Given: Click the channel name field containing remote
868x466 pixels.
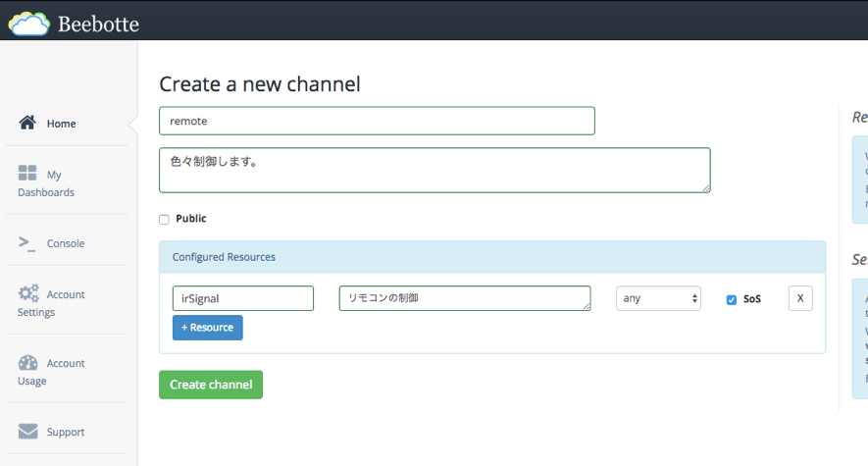Looking at the screenshot, I should pos(377,121).
